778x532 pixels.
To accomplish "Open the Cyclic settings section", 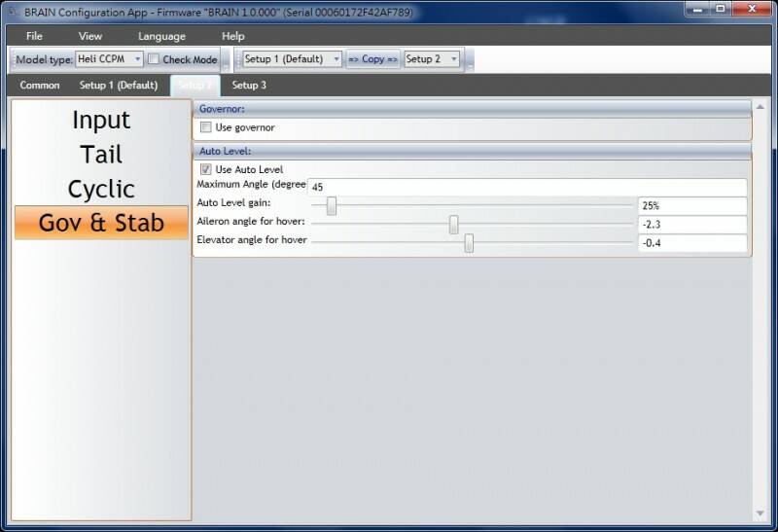I will pyautogui.click(x=101, y=189).
